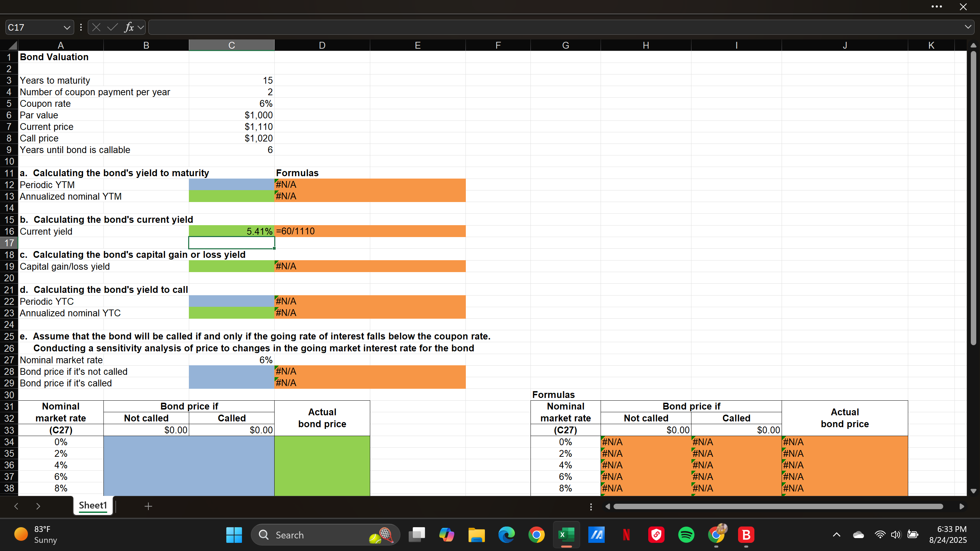This screenshot has width=980, height=551.
Task: Open the Name Box dropdown arrow
Action: 67,27
